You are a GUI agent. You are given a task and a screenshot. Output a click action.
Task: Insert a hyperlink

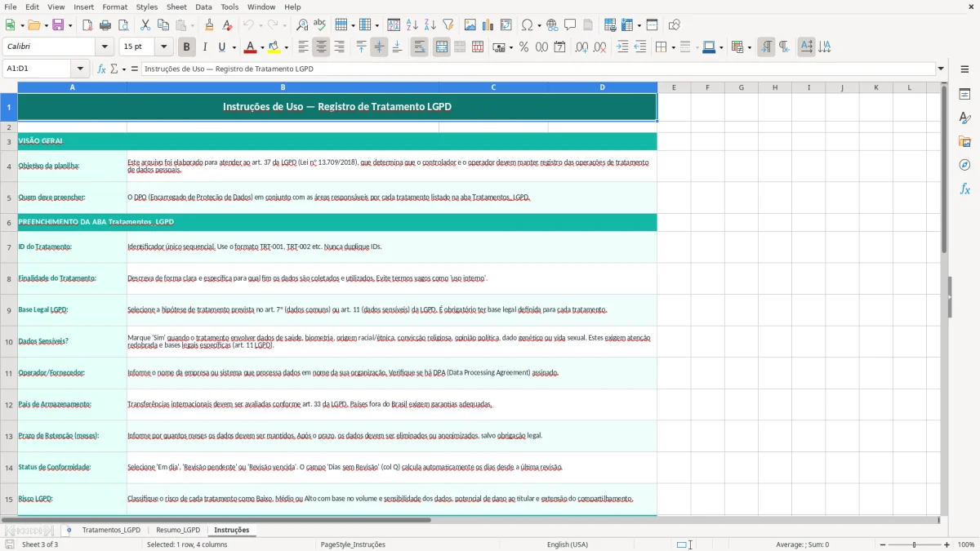click(x=552, y=25)
